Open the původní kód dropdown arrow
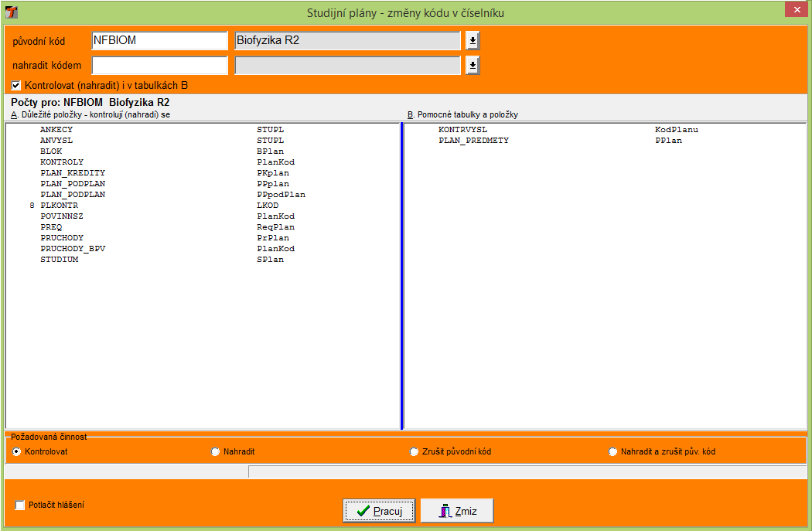Viewport: 812px width, 531px height. point(473,41)
